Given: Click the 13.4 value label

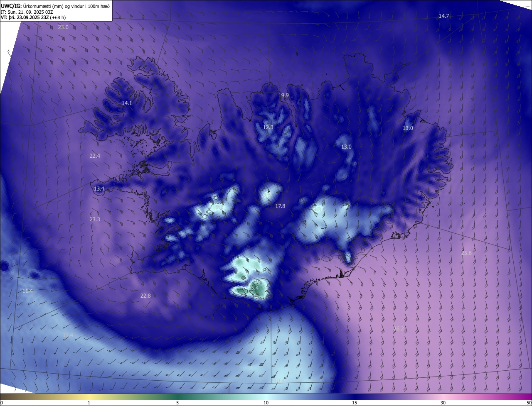Looking at the screenshot, I should tap(99, 188).
